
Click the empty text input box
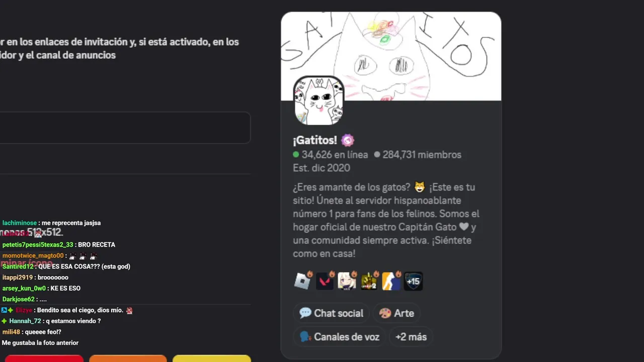point(125,128)
